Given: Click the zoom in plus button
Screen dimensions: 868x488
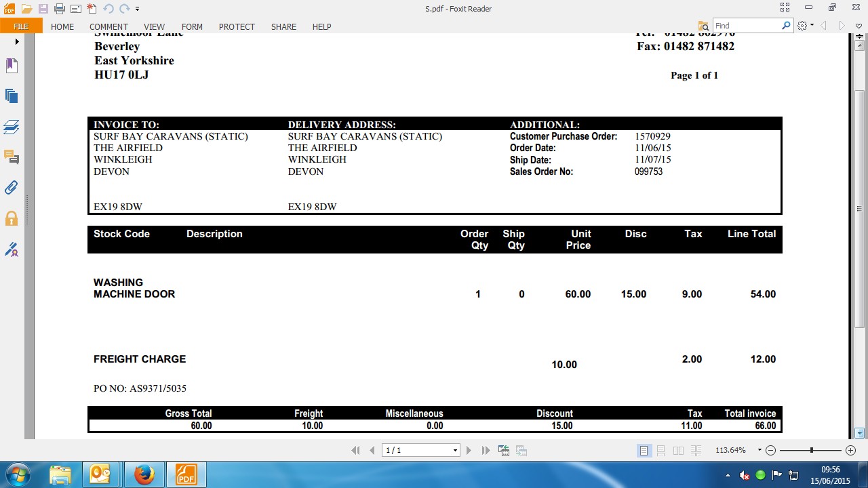Looking at the screenshot, I should click(850, 451).
